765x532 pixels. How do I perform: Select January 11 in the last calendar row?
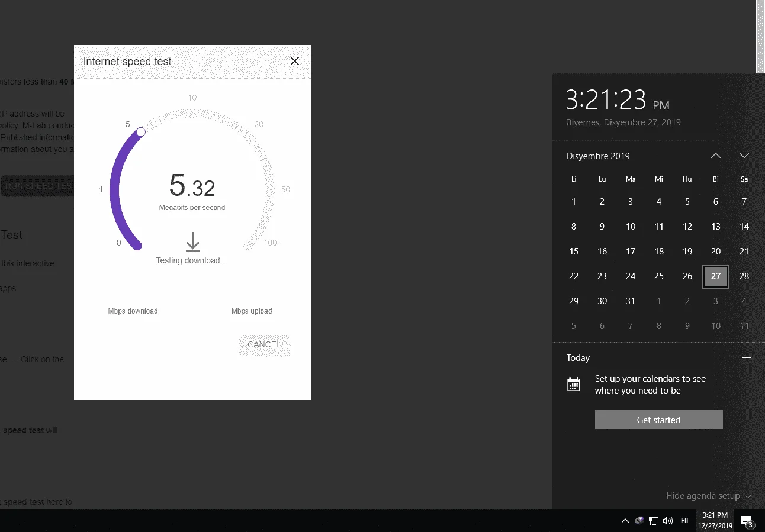tap(744, 326)
